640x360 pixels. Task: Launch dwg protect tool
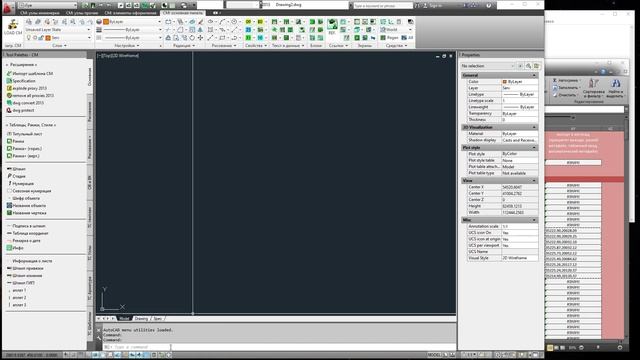[x=20, y=110]
